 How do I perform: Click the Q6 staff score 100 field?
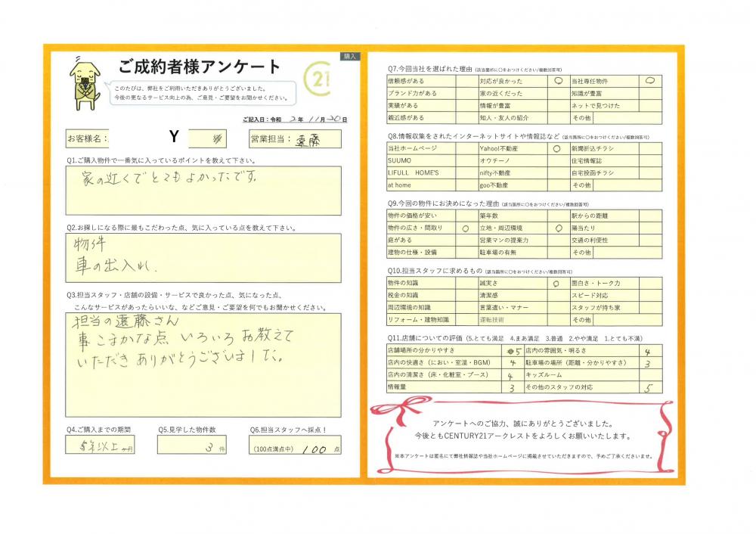click(x=295, y=448)
